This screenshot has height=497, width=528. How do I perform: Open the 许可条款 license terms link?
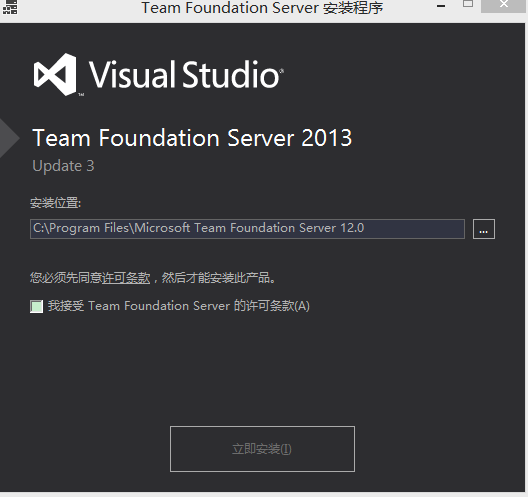[126, 278]
